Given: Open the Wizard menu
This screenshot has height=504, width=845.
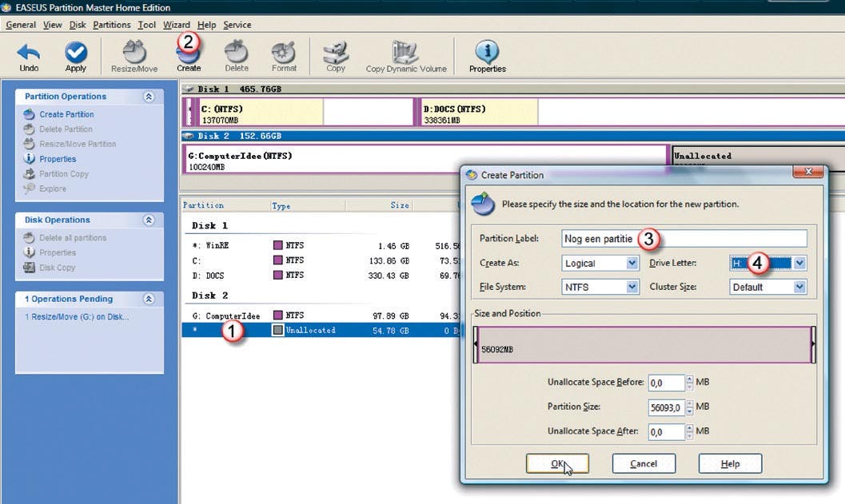Looking at the screenshot, I should click(x=176, y=25).
